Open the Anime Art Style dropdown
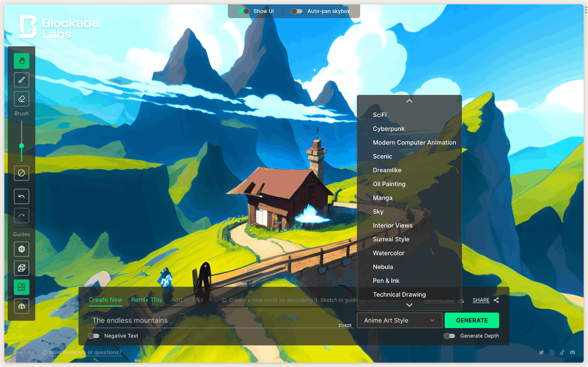The height and width of the screenshot is (367, 588). pyautogui.click(x=399, y=320)
